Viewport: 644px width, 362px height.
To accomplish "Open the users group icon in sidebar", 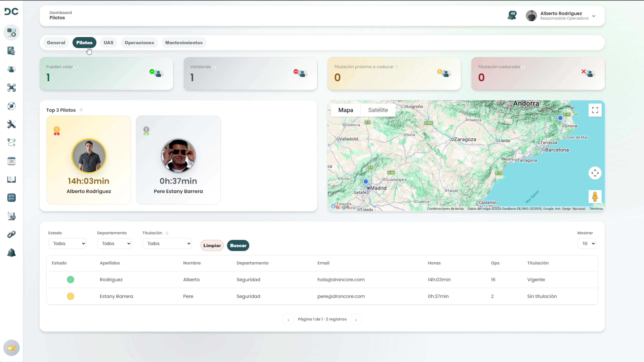I will click(12, 69).
